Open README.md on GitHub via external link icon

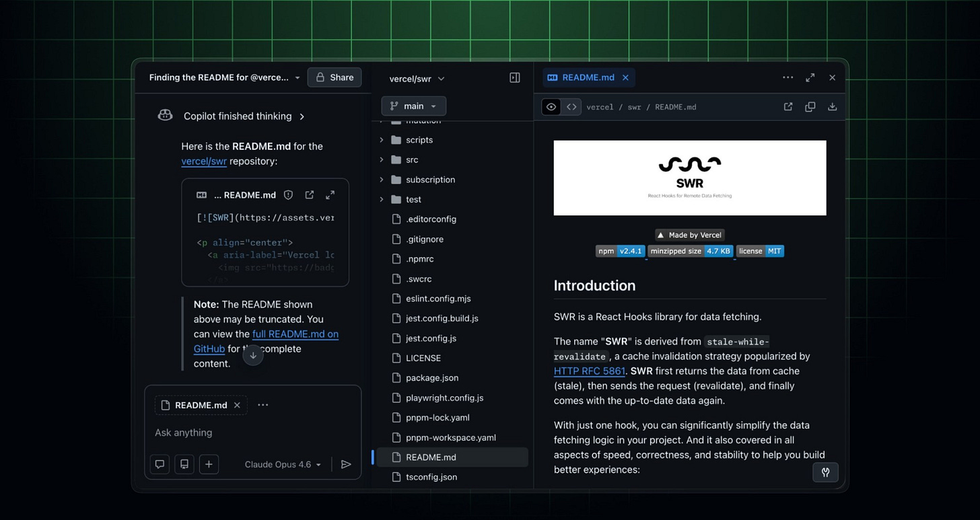788,106
